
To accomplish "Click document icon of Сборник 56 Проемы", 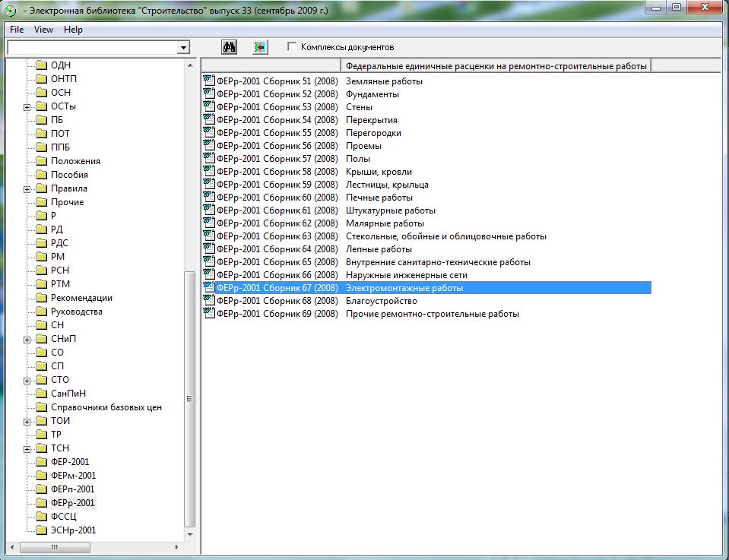I will (209, 146).
